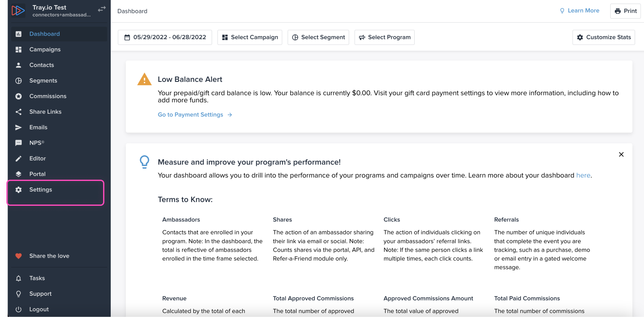Click the Emails paper plane icon

click(19, 127)
